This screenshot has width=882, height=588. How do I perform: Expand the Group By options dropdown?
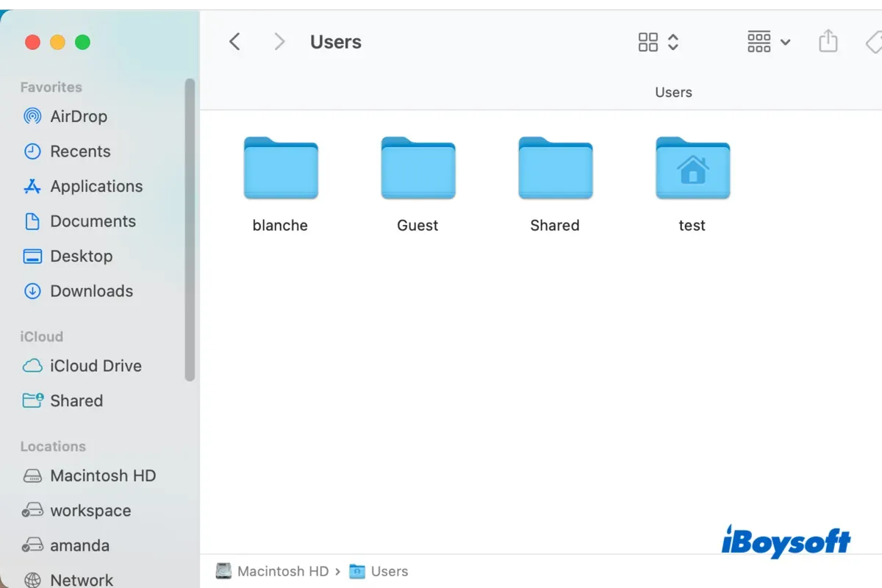click(768, 42)
